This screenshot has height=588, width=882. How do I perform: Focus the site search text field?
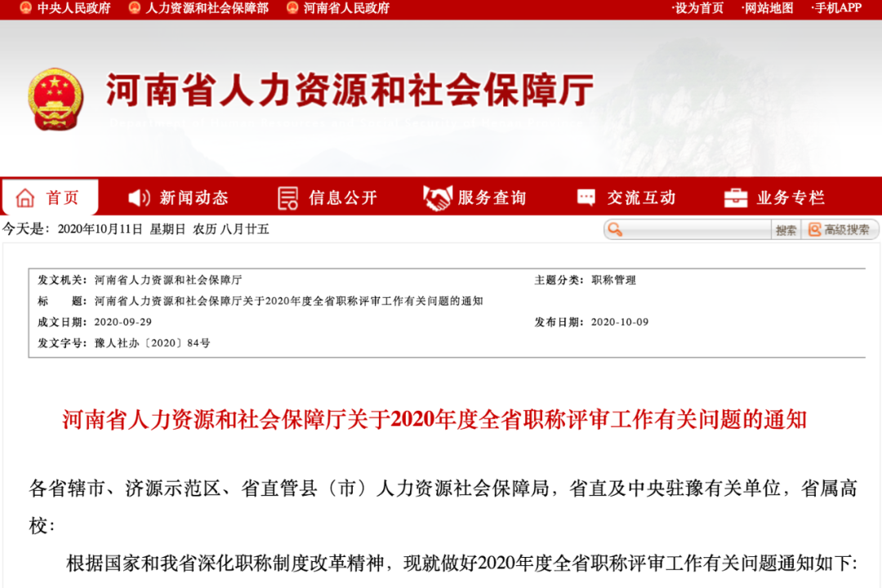694,229
